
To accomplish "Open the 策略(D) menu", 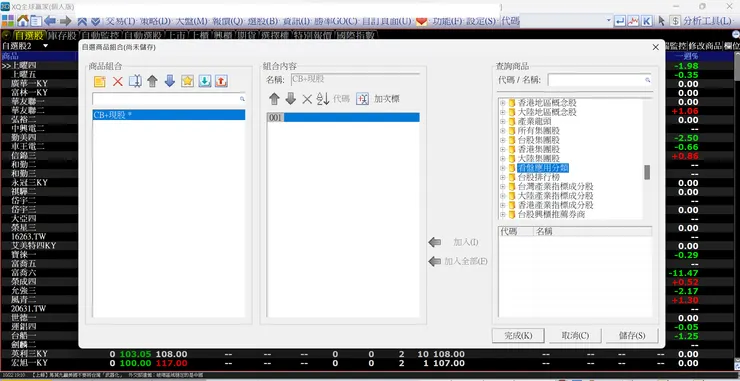I will [x=155, y=21].
